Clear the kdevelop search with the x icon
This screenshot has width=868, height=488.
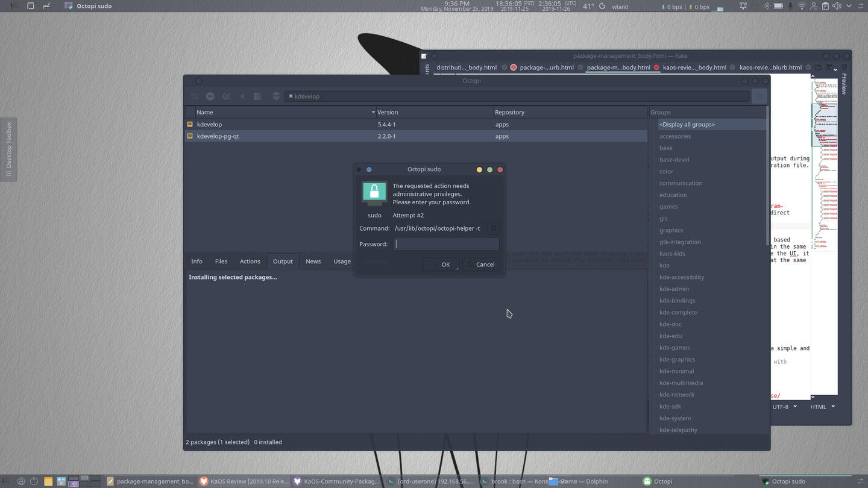point(291,96)
